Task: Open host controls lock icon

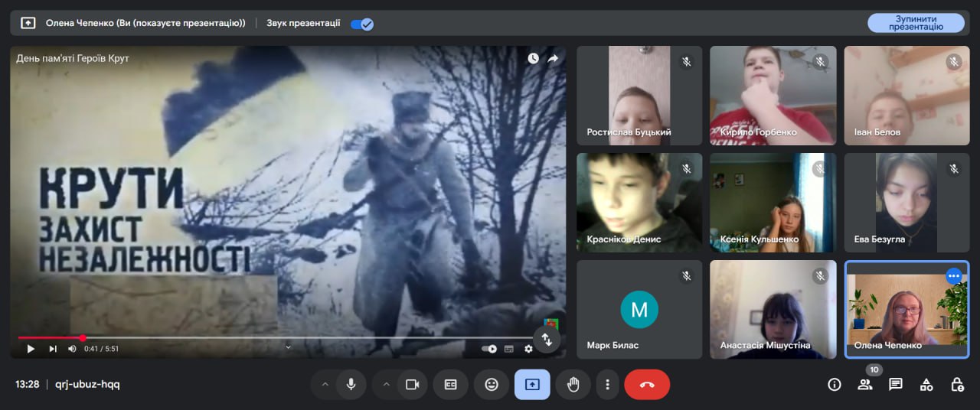Action: 957,385
